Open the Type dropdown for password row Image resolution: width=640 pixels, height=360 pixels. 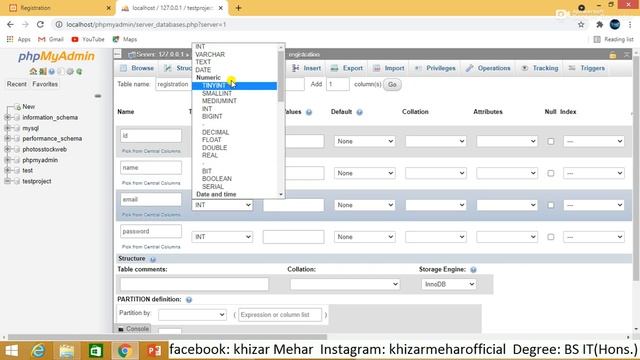pos(222,237)
